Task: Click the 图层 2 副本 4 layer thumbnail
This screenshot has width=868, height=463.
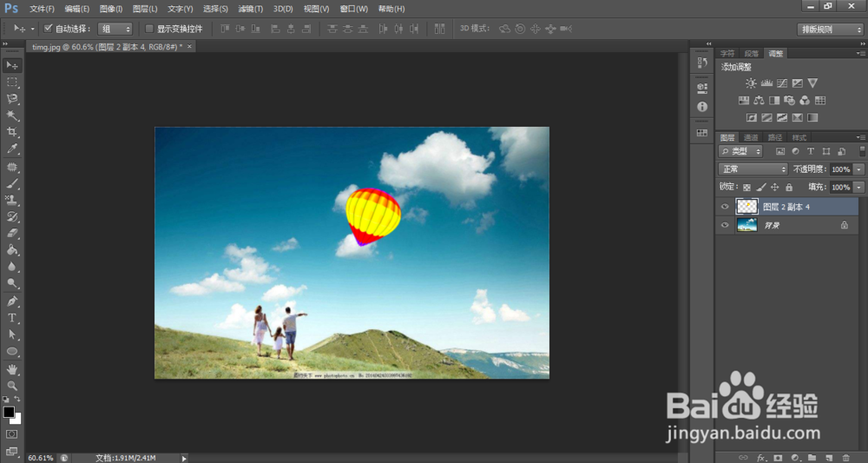Action: pyautogui.click(x=746, y=207)
